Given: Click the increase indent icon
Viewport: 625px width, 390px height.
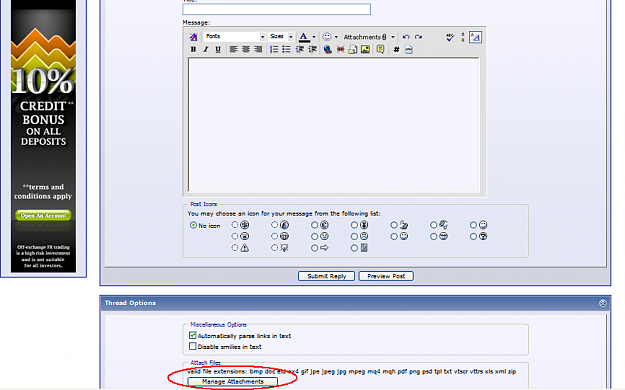Looking at the screenshot, I should click(312, 49).
